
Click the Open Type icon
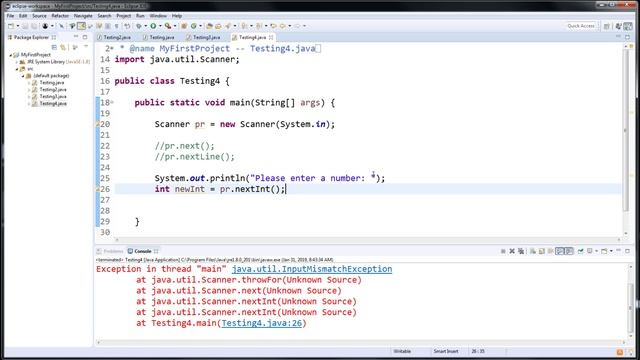tap(209, 26)
